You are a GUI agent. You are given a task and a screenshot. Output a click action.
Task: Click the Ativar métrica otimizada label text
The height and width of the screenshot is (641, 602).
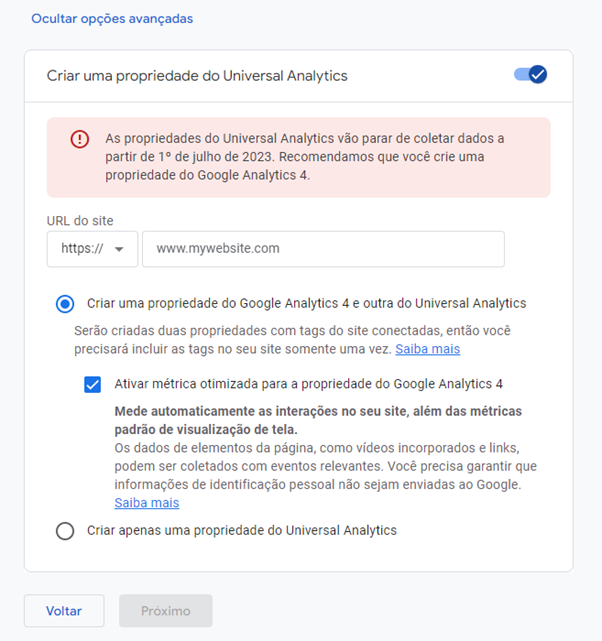pyautogui.click(x=309, y=384)
